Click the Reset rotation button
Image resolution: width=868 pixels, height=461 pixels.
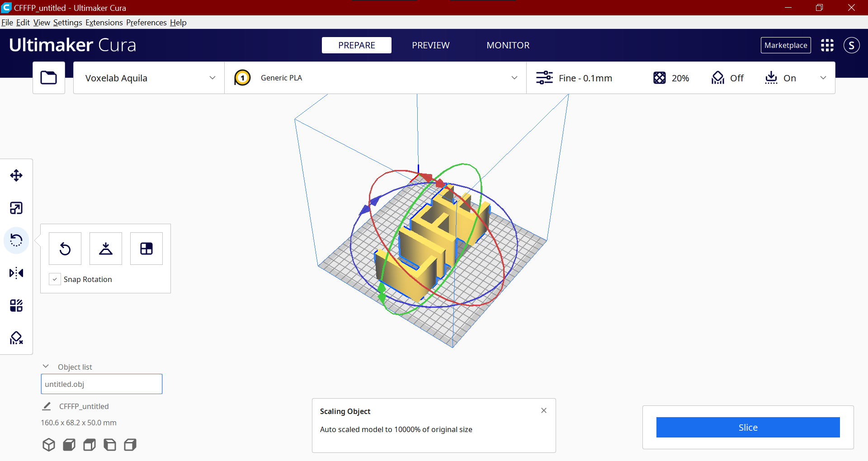65,249
